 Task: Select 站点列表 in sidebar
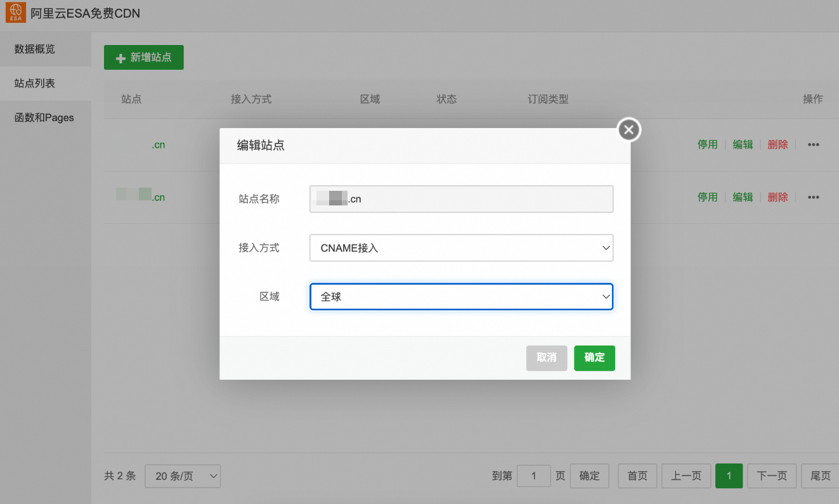coord(46,83)
